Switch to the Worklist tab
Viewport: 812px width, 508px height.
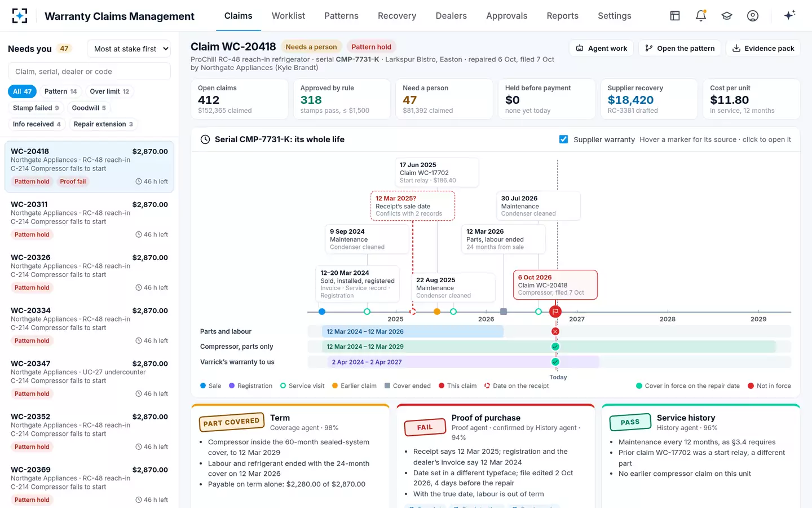point(288,16)
